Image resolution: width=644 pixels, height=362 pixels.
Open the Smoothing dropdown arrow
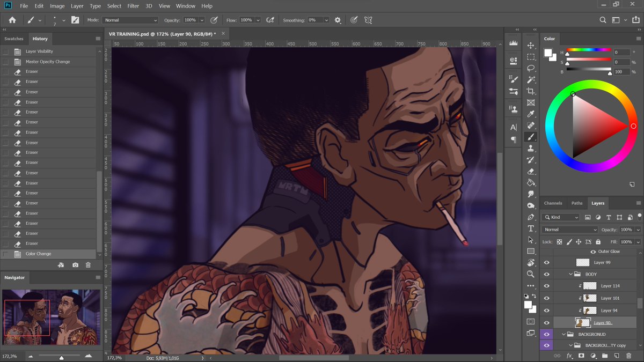(x=326, y=20)
